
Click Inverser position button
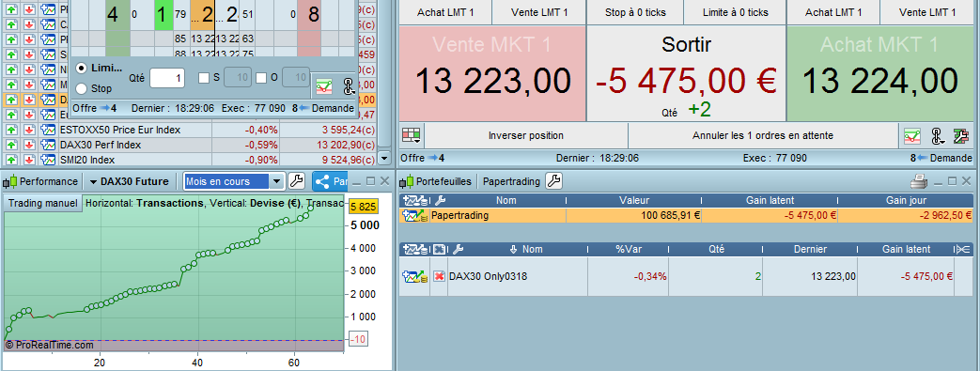coord(525,135)
